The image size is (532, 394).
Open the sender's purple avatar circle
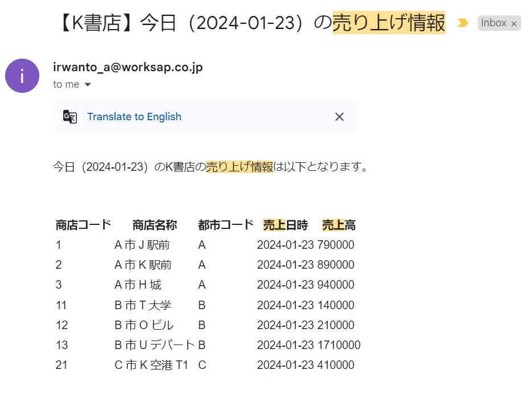pos(22,75)
